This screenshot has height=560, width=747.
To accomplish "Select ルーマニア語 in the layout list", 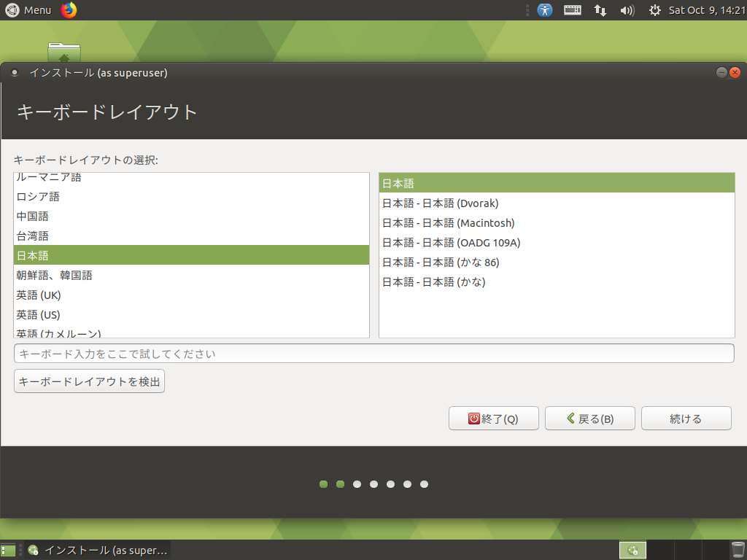I will (x=192, y=178).
